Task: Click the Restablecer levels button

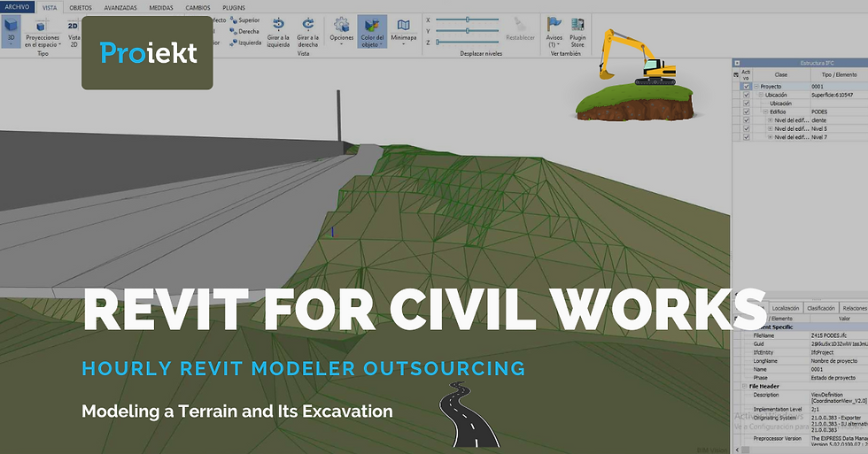Action: pyautogui.click(x=520, y=29)
